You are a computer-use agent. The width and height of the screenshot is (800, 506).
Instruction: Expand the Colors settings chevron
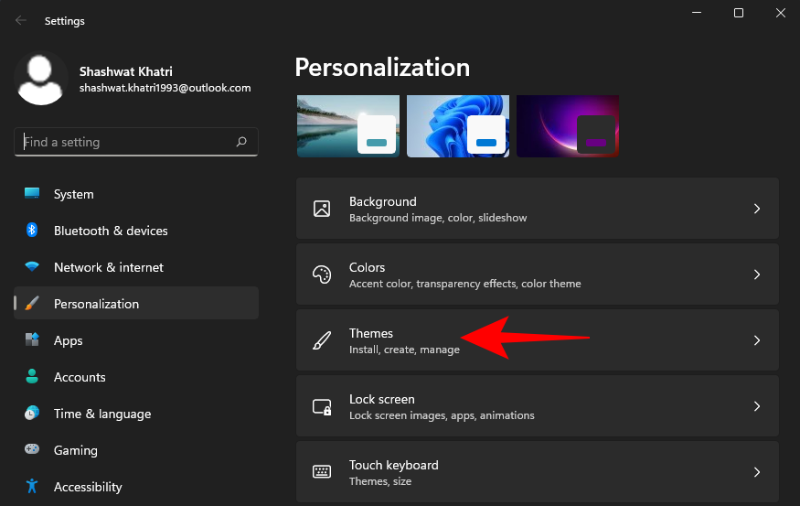click(757, 275)
